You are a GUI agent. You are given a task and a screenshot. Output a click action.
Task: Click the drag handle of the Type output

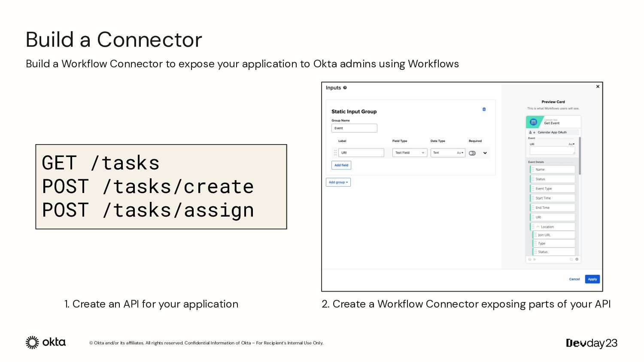(x=535, y=243)
